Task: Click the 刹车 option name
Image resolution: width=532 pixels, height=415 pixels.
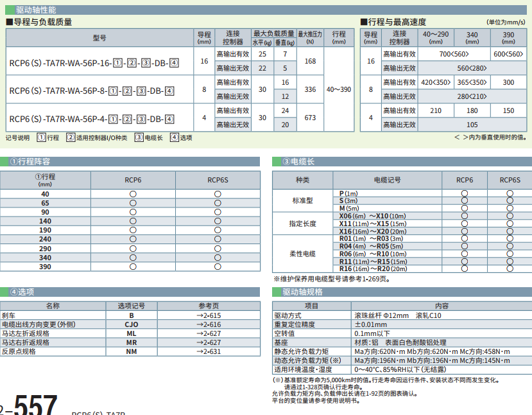Action: 8,315
